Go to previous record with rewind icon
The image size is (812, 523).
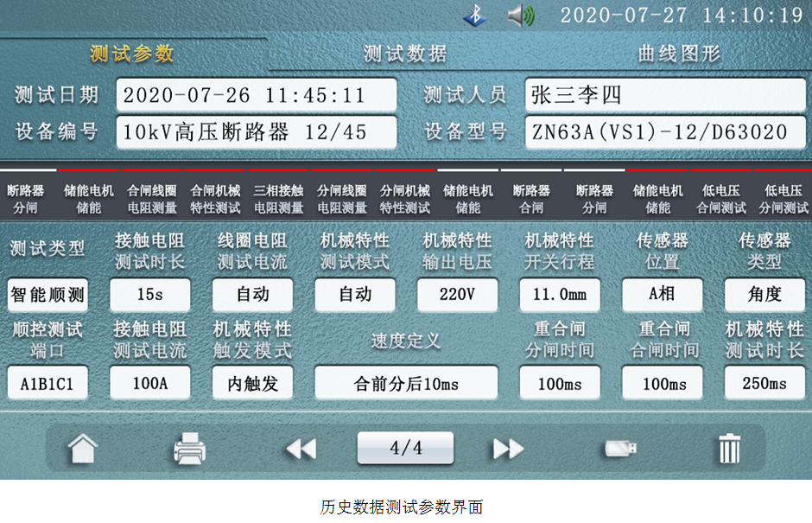click(x=301, y=449)
